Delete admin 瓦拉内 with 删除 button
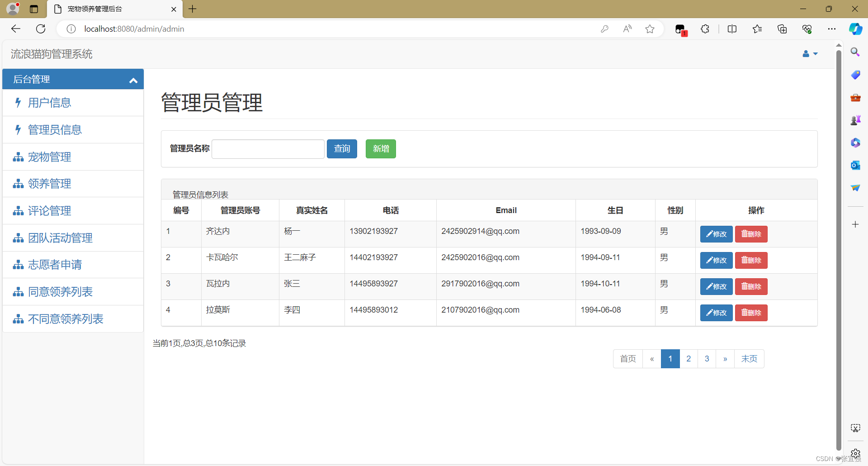The height and width of the screenshot is (466, 868). click(x=751, y=287)
